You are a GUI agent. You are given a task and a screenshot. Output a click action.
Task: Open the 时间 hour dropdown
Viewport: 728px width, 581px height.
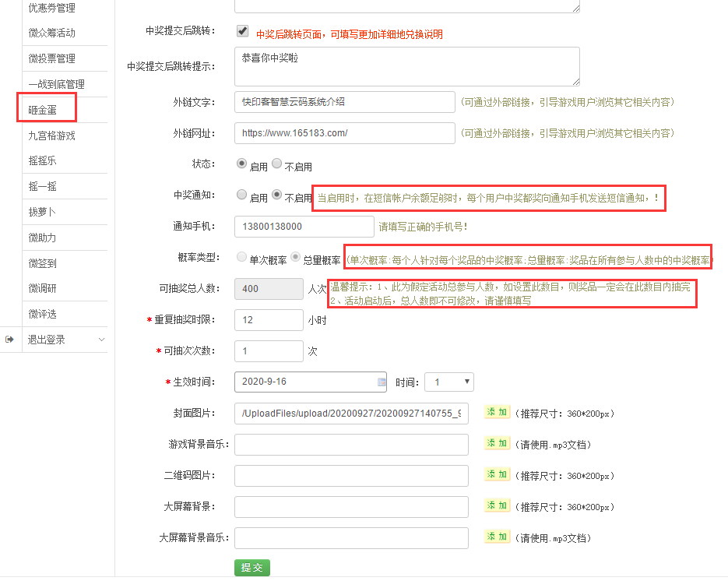(x=449, y=382)
